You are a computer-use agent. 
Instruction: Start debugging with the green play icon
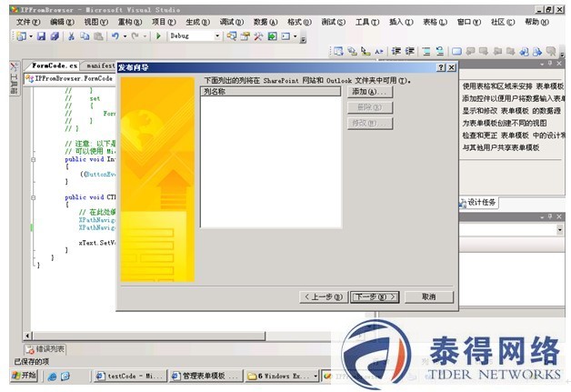click(158, 36)
